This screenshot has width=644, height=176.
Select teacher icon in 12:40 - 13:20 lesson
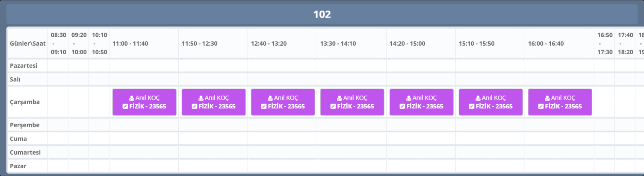(x=271, y=98)
